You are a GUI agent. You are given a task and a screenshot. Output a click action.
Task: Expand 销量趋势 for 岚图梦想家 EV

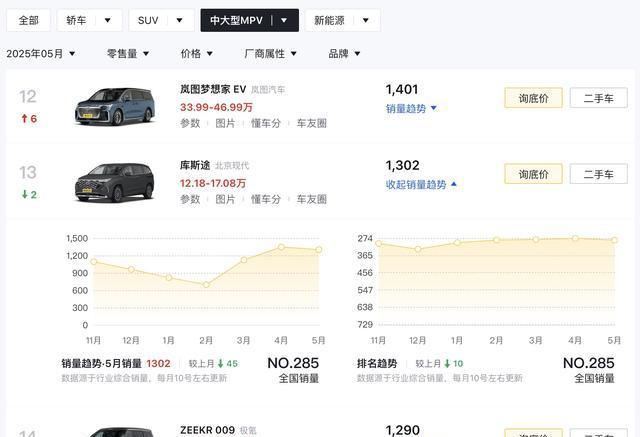coord(411,109)
